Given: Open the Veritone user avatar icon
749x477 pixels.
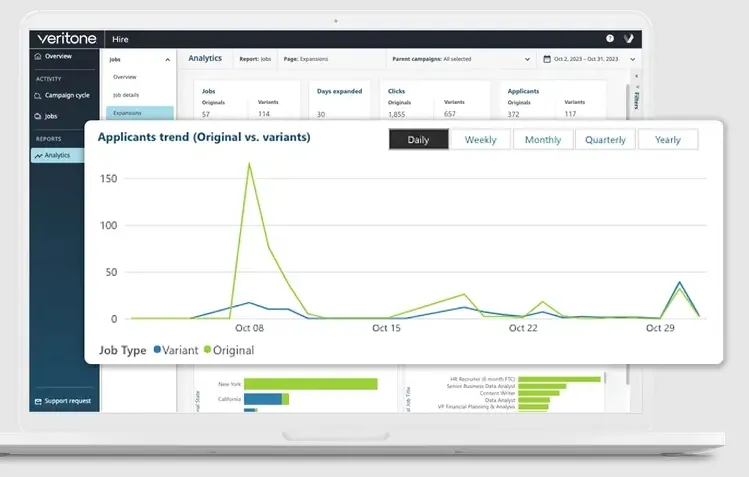Looking at the screenshot, I should (629, 39).
